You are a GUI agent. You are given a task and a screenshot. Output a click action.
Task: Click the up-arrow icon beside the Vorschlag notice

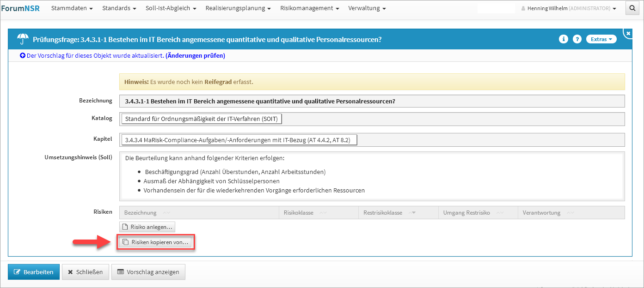(x=22, y=55)
